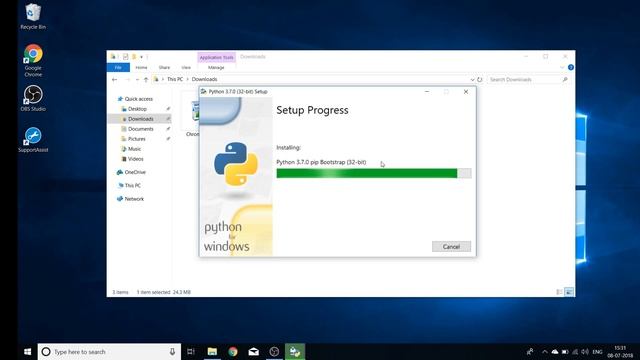Open Task View on taskbar
The width and height of the screenshot is (640, 360).
(191, 351)
